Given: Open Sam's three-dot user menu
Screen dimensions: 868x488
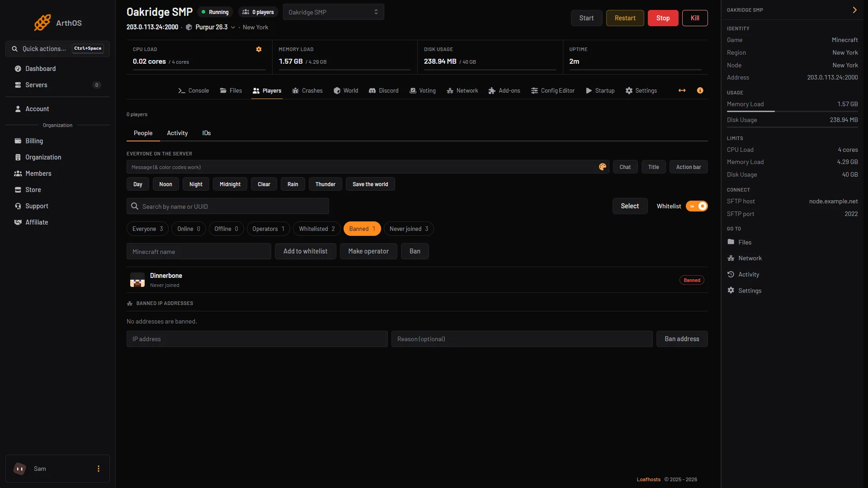Looking at the screenshot, I should coord(98,469).
